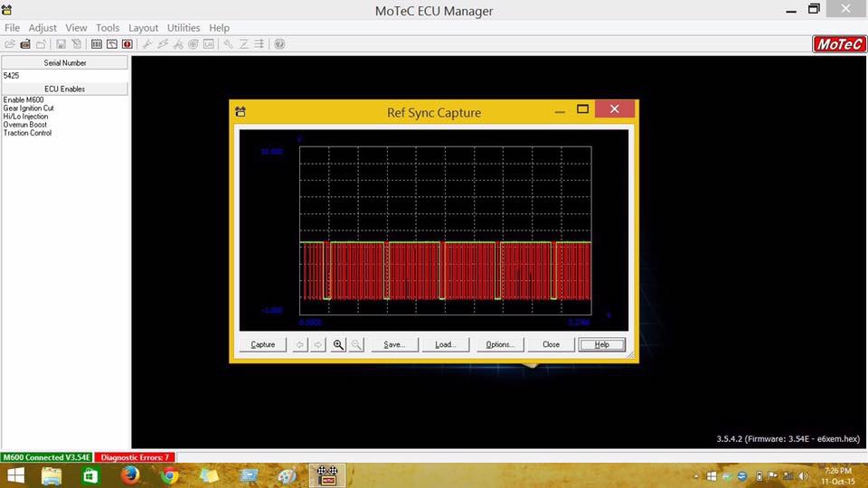Open the Tools menu
The image size is (868, 488).
pyautogui.click(x=108, y=28)
